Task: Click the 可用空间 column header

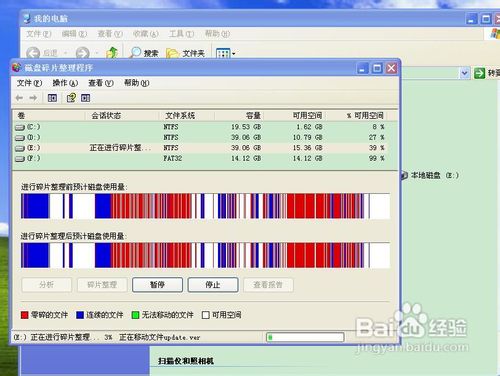Action: [294, 116]
